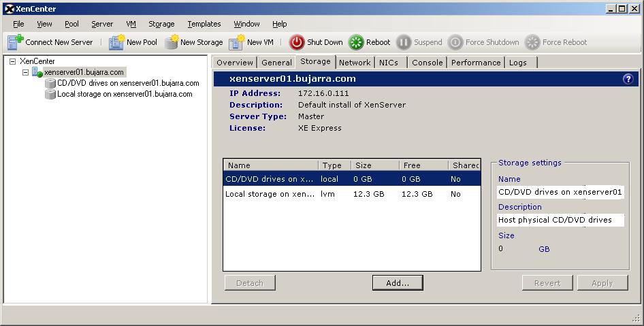This screenshot has width=644, height=326.
Task: Open help via the blue question mark icon
Action: point(628,79)
